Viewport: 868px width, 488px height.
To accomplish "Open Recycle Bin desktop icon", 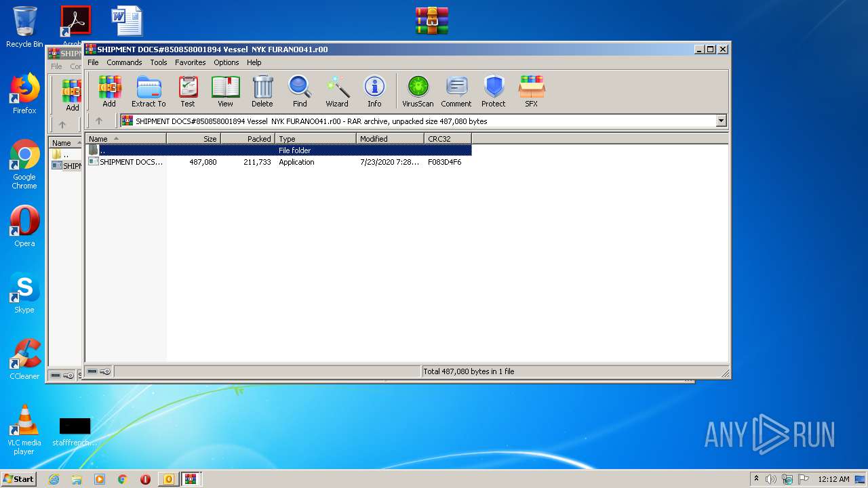I will tap(24, 27).
